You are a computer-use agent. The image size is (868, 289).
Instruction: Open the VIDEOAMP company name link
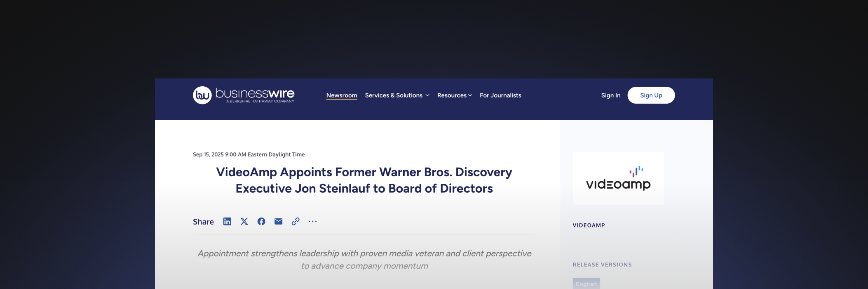(x=589, y=225)
